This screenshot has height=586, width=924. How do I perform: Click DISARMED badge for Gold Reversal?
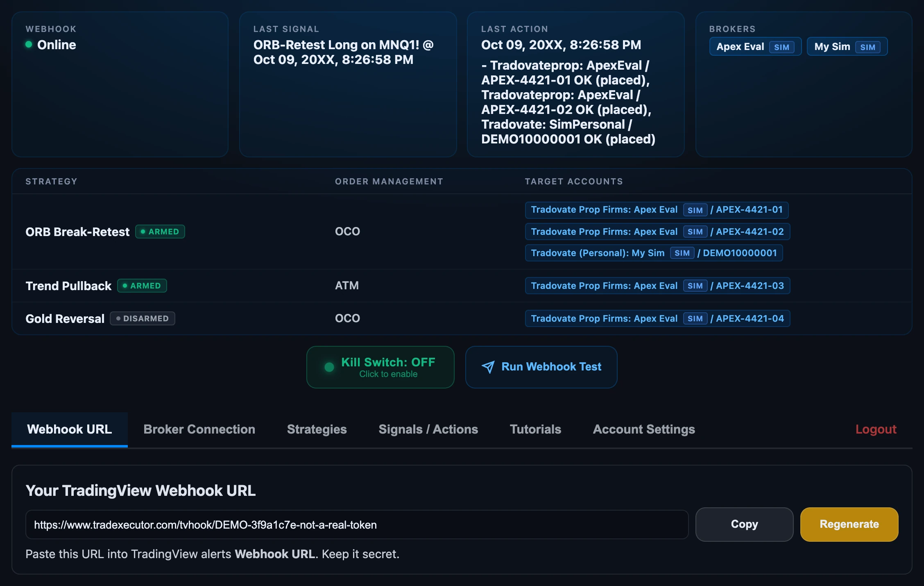pyautogui.click(x=143, y=318)
